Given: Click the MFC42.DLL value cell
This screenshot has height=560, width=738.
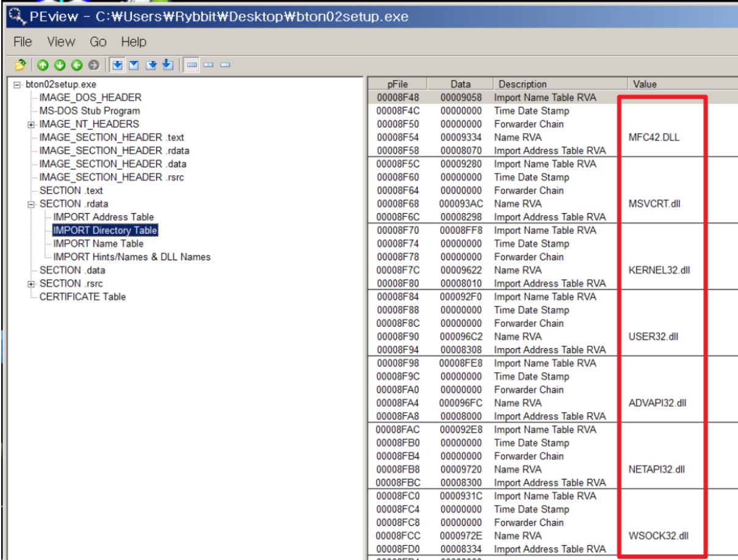Looking at the screenshot, I should coord(654,137).
